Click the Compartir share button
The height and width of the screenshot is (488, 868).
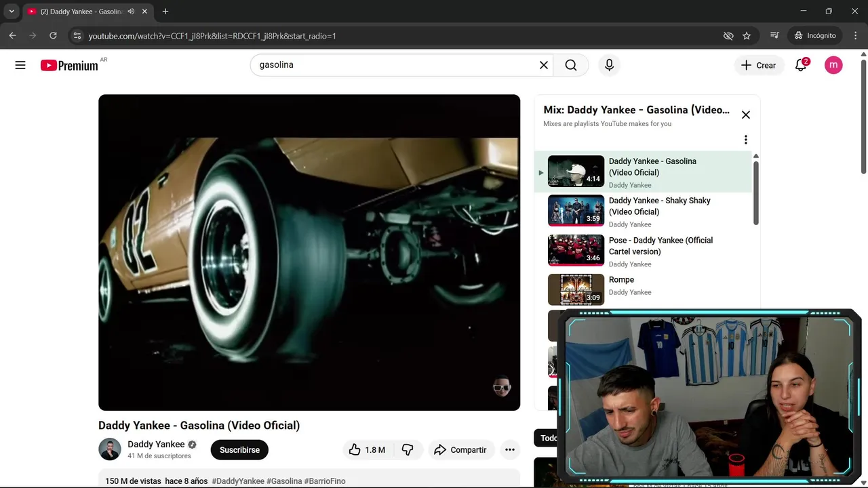click(460, 449)
